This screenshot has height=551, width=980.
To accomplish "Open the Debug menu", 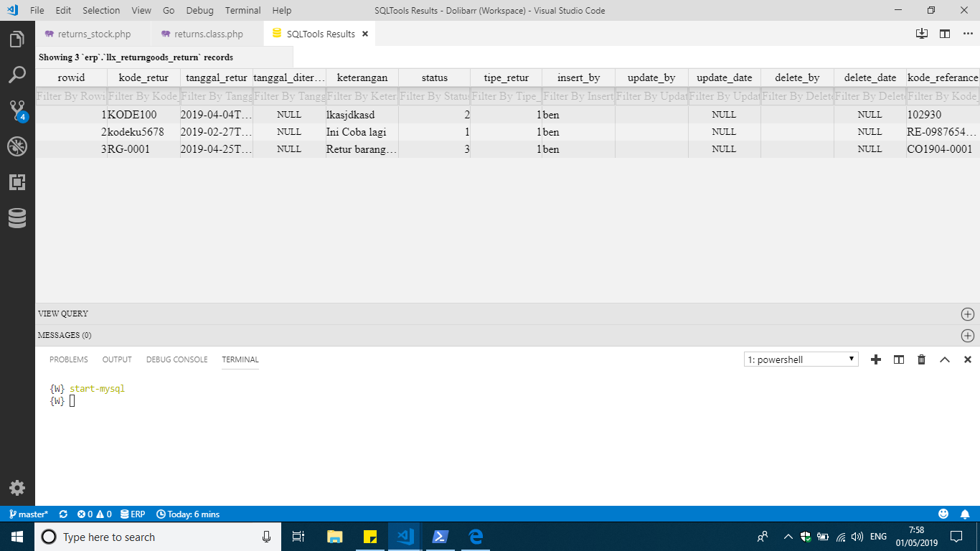I will tap(199, 10).
